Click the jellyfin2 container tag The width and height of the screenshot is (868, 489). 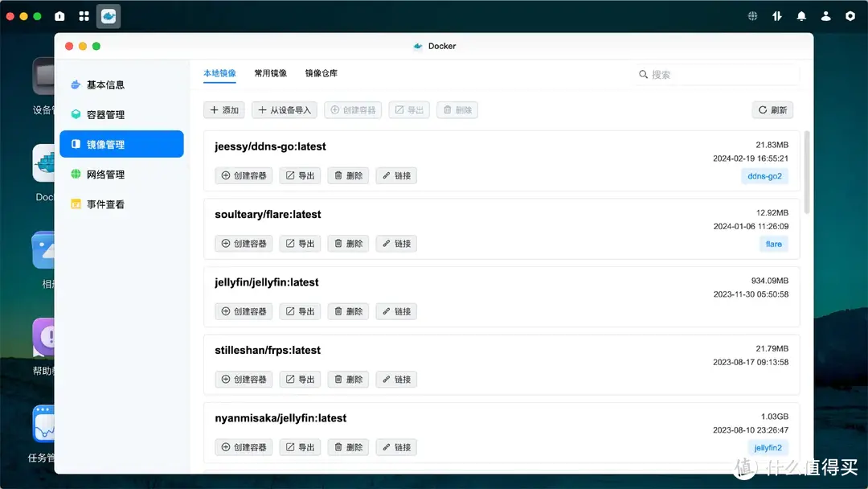click(768, 447)
